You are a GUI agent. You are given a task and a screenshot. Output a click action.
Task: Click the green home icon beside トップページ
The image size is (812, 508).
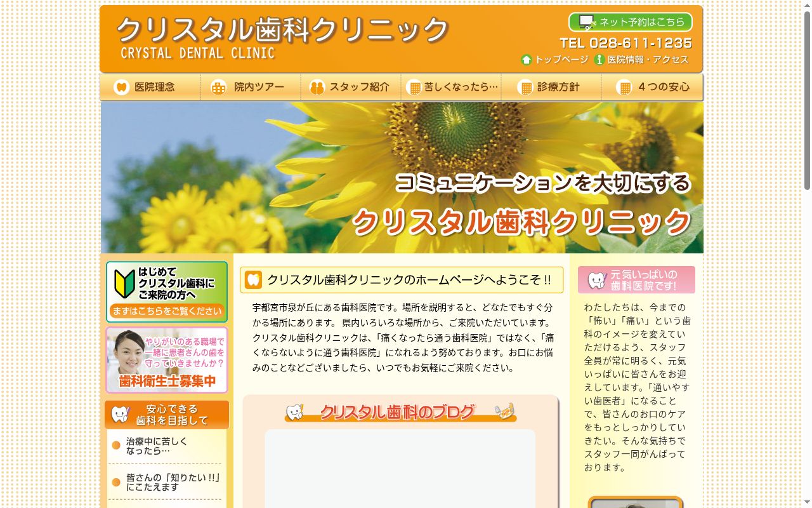click(527, 60)
